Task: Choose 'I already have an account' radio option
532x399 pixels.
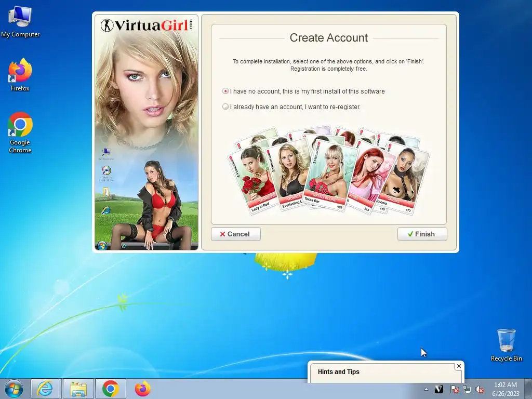Action: click(225, 107)
